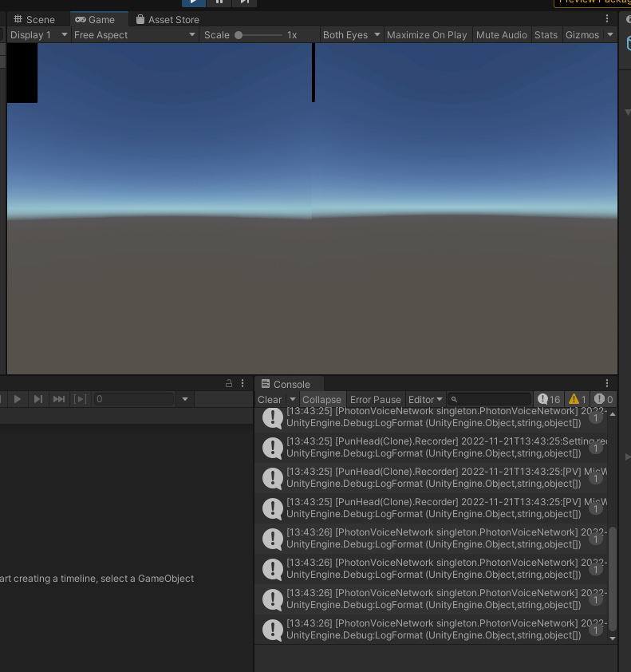Toggle Collapse in the console

pos(321,400)
